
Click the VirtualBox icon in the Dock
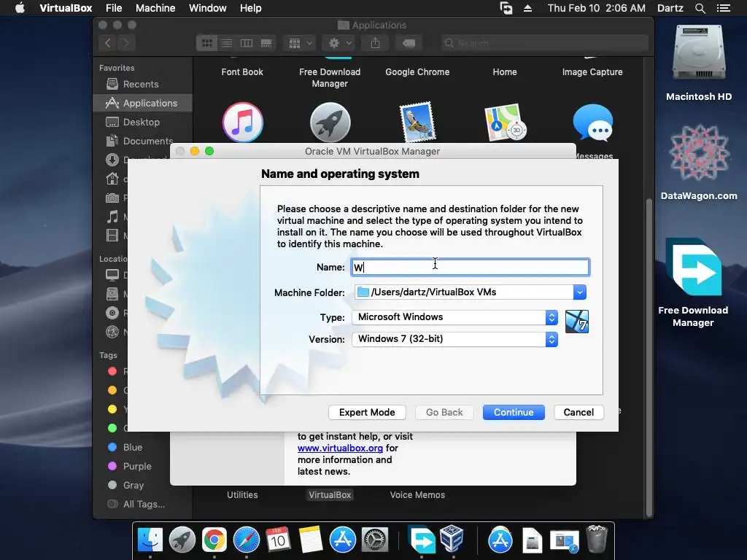(452, 538)
